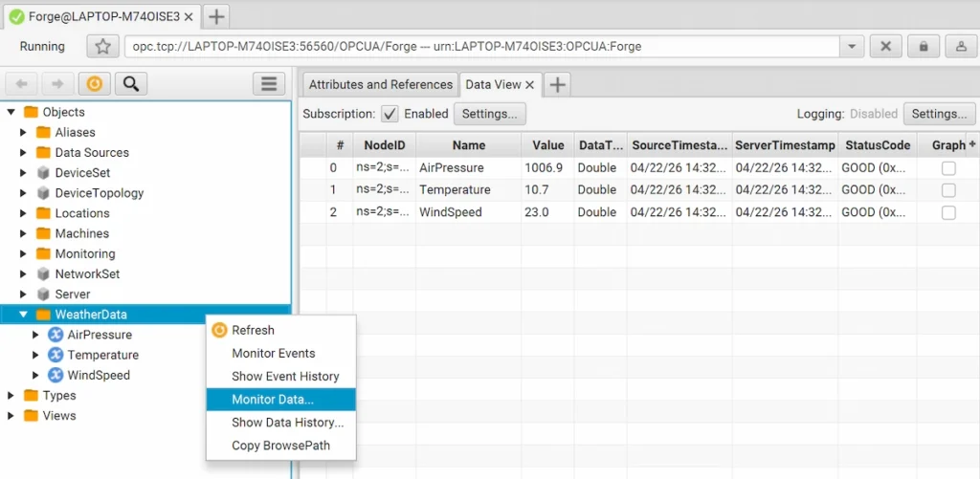The width and height of the screenshot is (980, 479).
Task: Select Show Event History entry
Action: click(x=281, y=377)
